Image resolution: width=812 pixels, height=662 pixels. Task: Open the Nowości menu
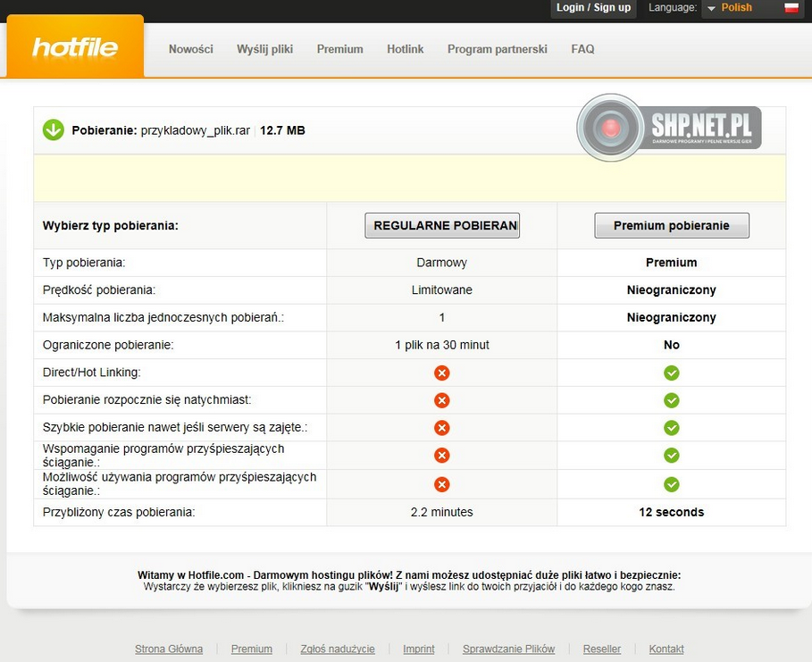(190, 49)
